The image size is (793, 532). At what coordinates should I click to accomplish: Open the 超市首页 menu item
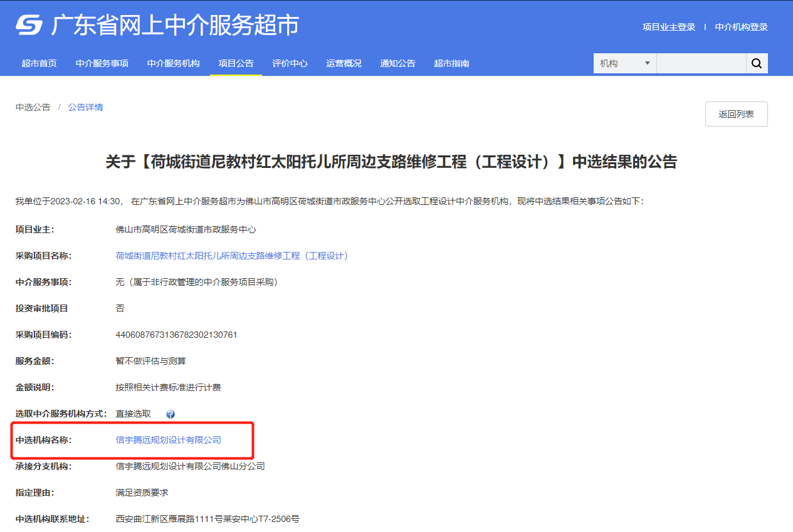click(39, 63)
